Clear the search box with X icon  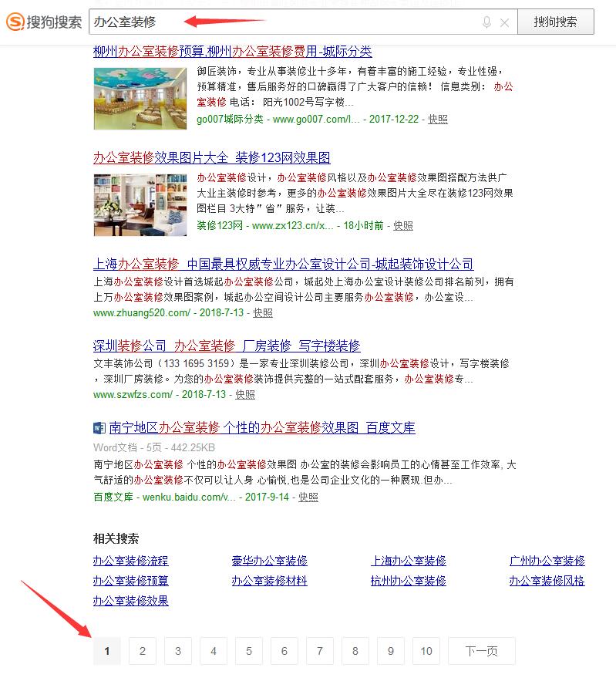[x=504, y=22]
